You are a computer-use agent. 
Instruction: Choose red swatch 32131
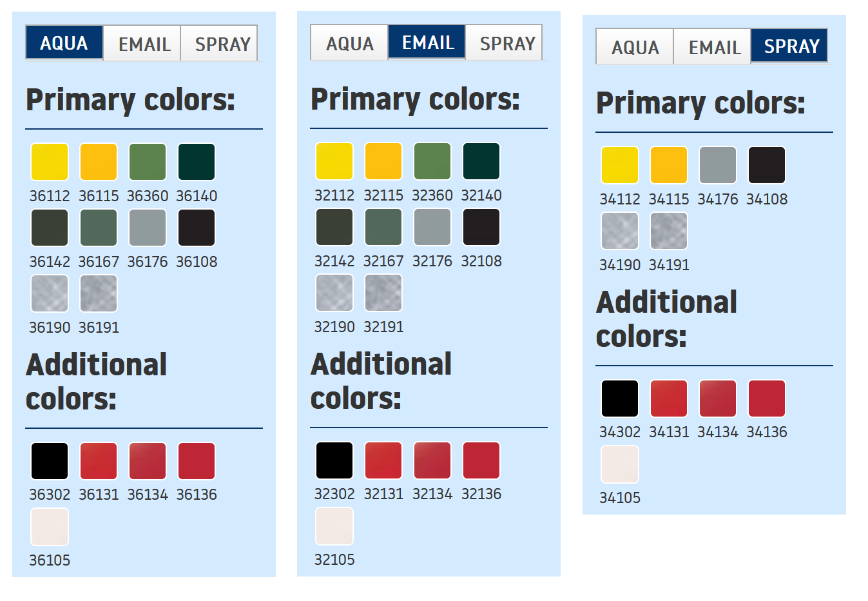pos(383,460)
